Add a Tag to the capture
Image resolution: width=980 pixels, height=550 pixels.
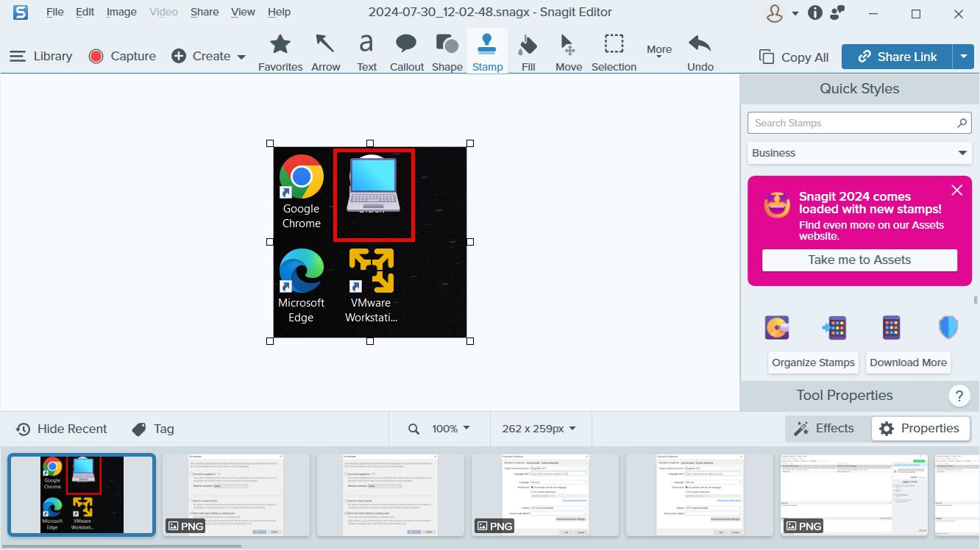click(x=153, y=429)
